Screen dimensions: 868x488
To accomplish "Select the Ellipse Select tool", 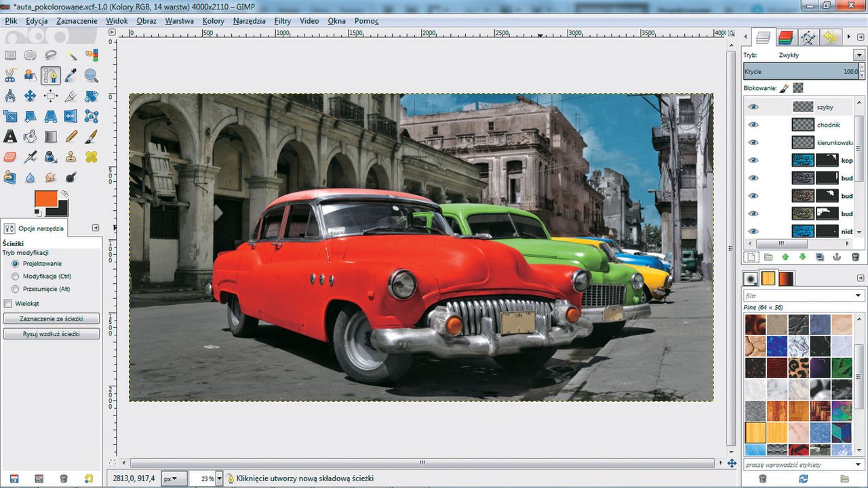I will [31, 56].
